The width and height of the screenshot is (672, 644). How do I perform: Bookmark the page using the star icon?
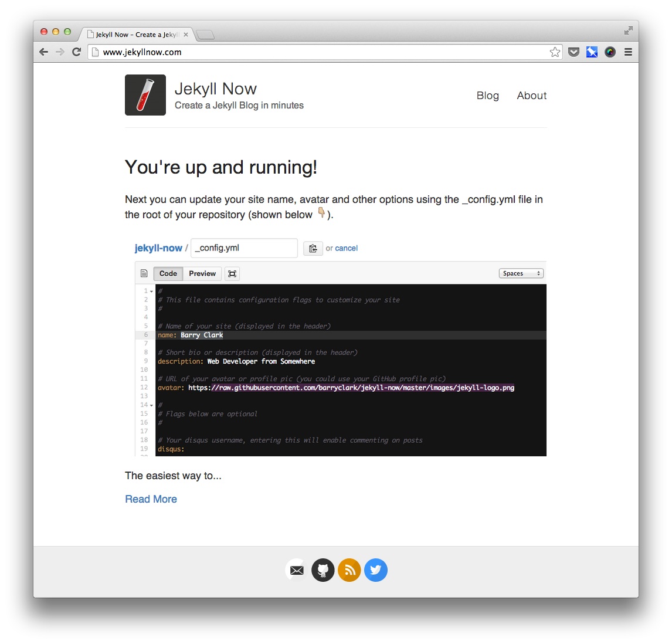coord(555,52)
